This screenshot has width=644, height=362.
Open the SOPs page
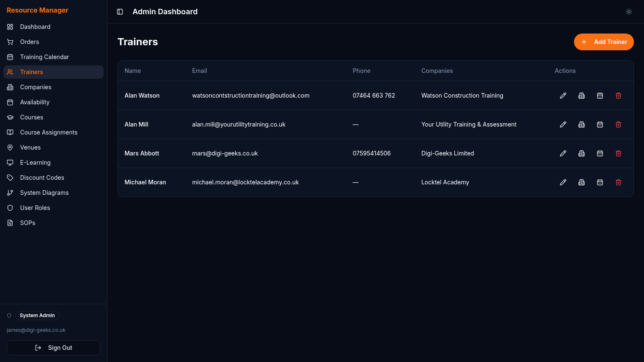53,223
